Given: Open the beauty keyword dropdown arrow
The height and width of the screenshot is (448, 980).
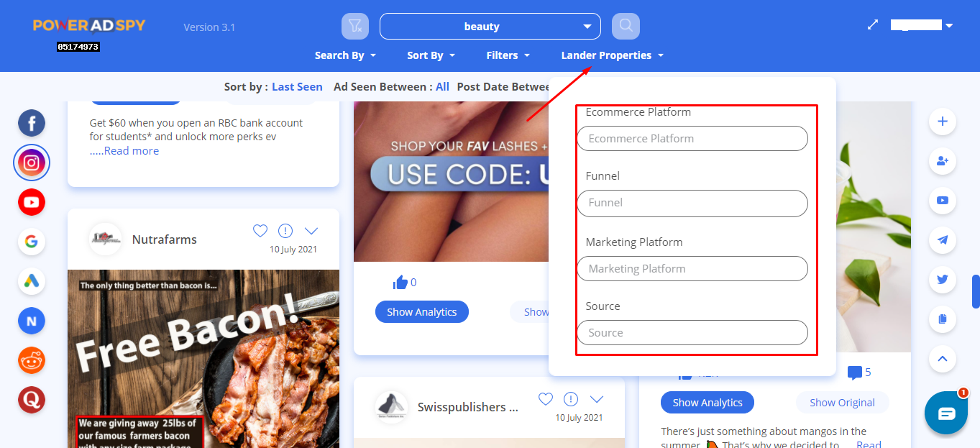Looking at the screenshot, I should pos(587,27).
